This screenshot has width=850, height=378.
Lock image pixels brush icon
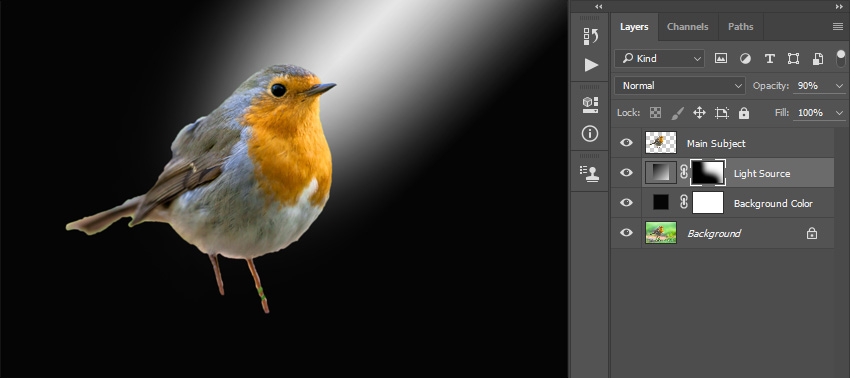click(678, 113)
